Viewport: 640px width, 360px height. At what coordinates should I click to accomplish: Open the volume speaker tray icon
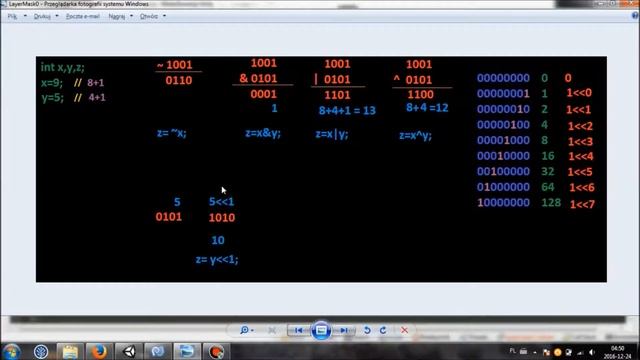[591, 352]
